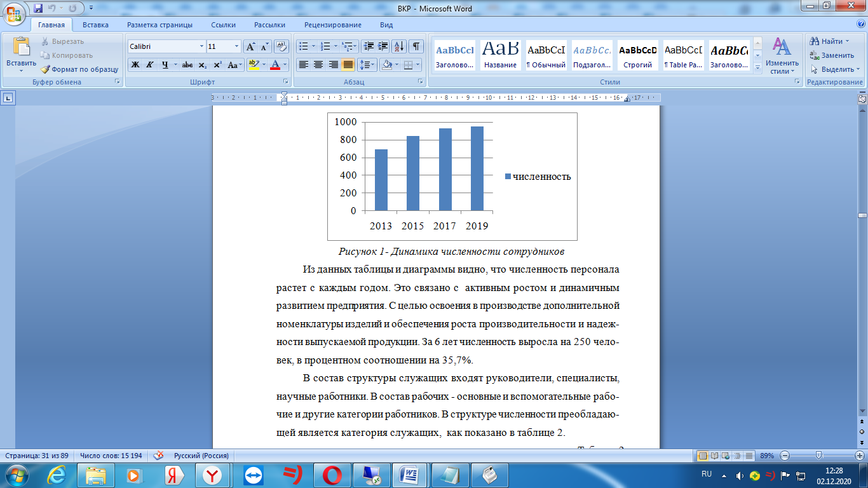
Task: Switch to the Вставка tab
Action: [x=95, y=25]
